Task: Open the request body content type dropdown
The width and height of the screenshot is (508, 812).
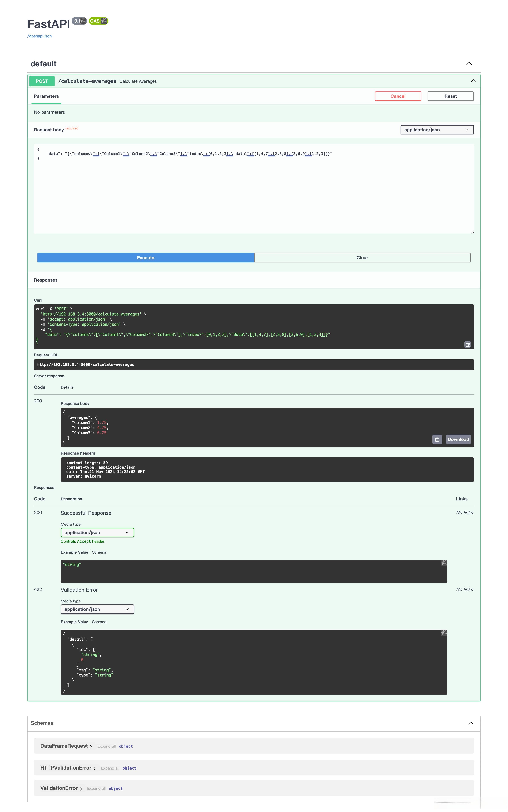Action: tap(437, 130)
